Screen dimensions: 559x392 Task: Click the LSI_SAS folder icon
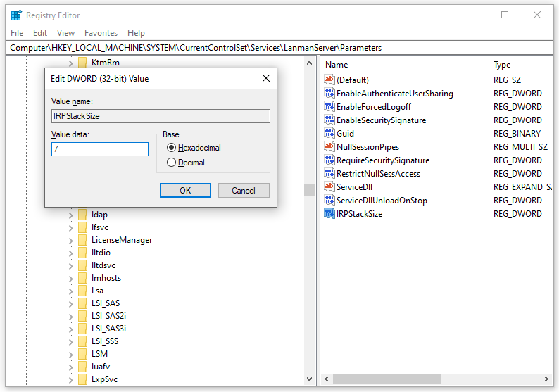pyautogui.click(x=82, y=303)
